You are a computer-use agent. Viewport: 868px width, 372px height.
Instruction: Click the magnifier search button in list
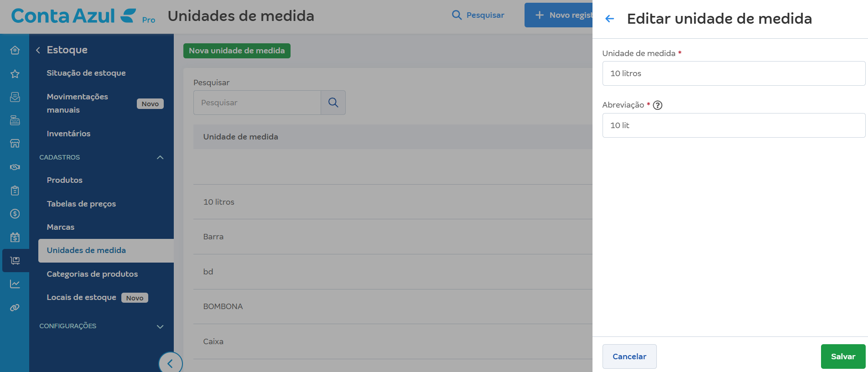pos(333,103)
